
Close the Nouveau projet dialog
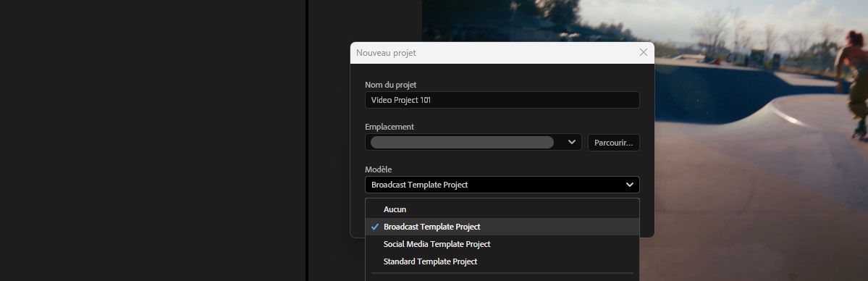(x=644, y=53)
